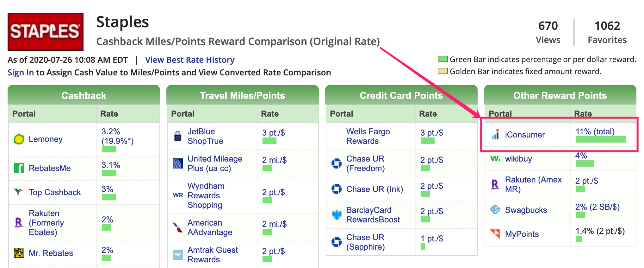Select the Travel Miles/Points column header
The image size is (644, 268).
pos(243,95)
